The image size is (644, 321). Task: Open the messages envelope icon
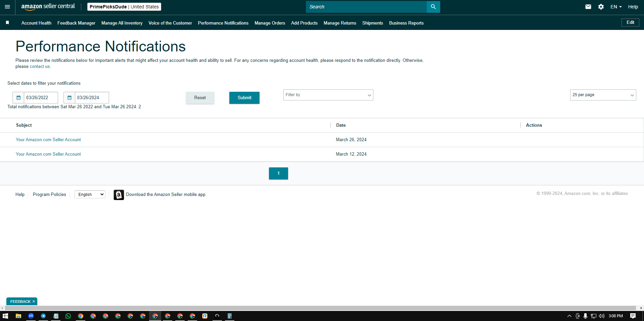tap(588, 7)
